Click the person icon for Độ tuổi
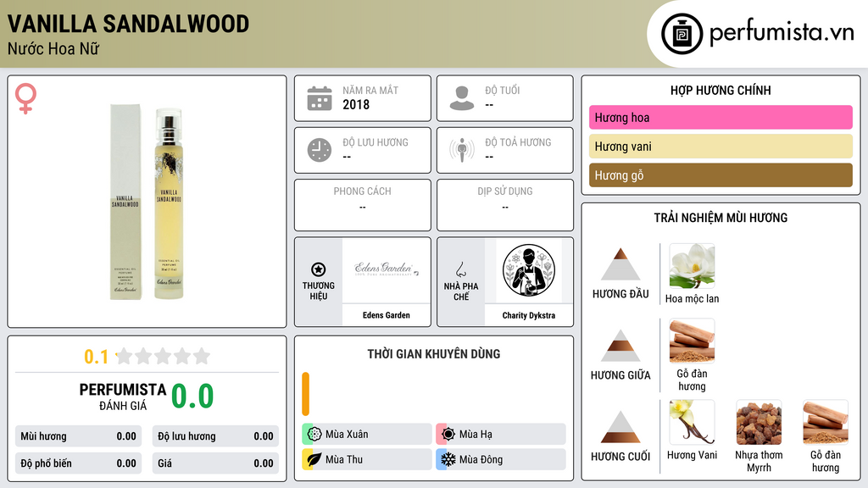The image size is (868, 488). (462, 98)
